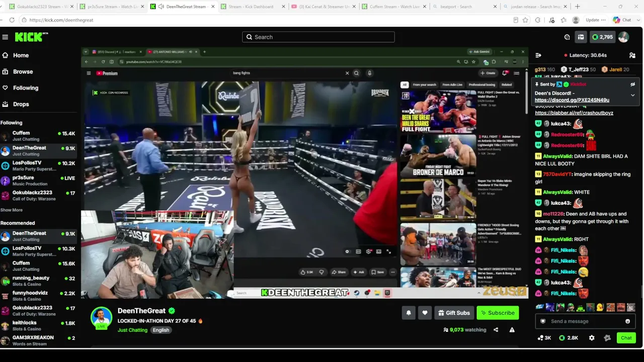Open GAM3RXREAKON in Recommended list
644x362 pixels.
coord(39,340)
